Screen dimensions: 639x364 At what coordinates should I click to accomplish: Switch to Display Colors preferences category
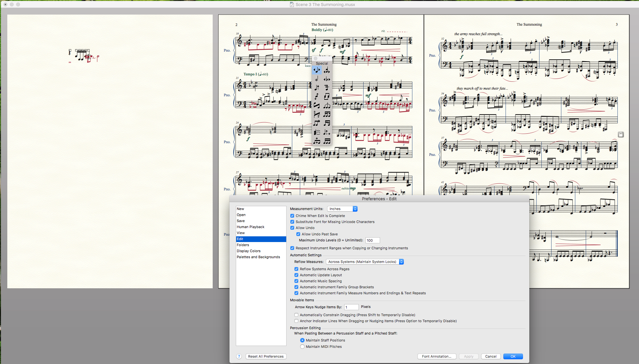click(248, 251)
